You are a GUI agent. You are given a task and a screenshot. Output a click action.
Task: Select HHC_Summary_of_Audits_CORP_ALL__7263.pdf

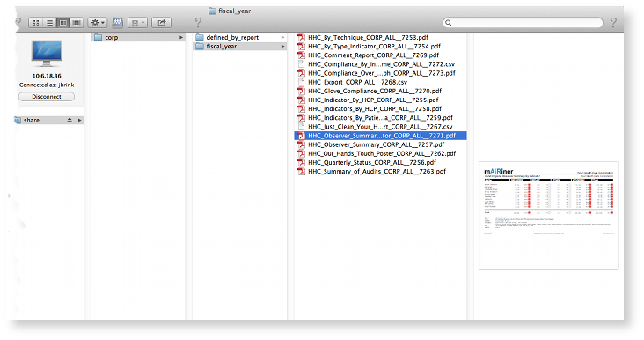coord(377,172)
